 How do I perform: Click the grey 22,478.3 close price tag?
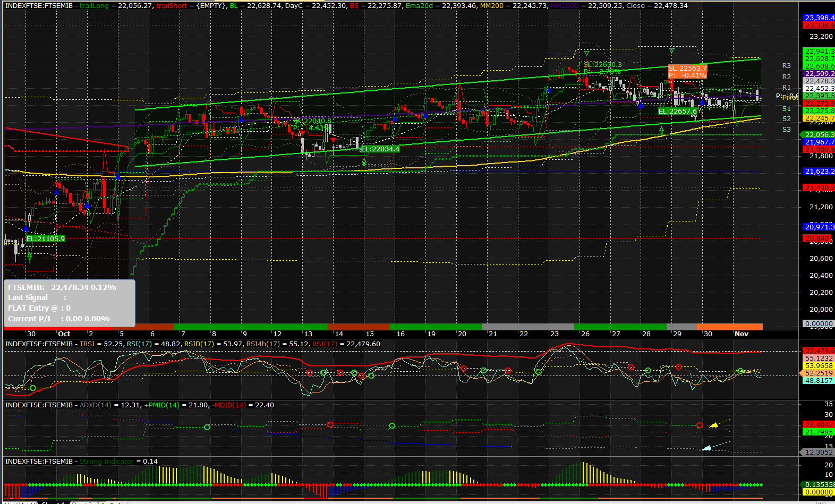[x=819, y=81]
